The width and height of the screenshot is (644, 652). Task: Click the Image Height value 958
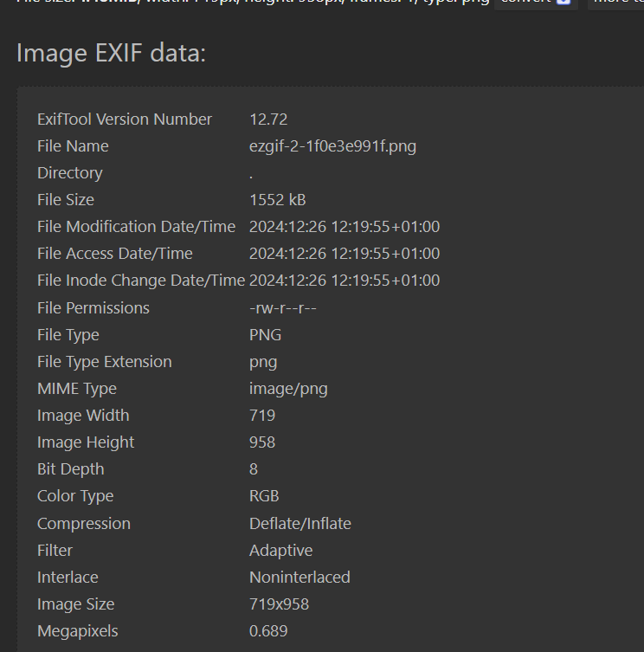coord(262,442)
